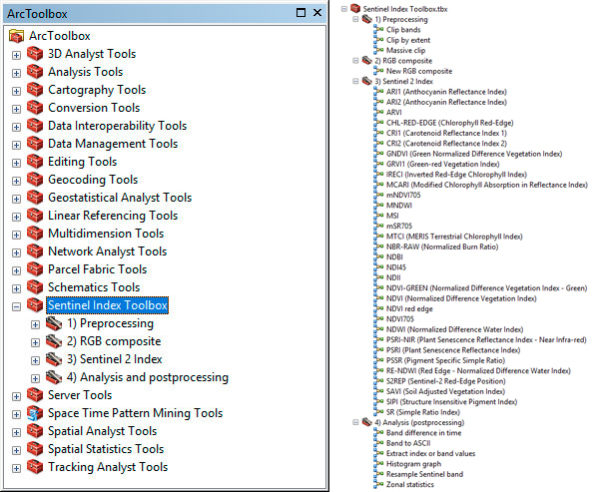Click the model icon beside Histogram graph

pyautogui.click(x=379, y=463)
